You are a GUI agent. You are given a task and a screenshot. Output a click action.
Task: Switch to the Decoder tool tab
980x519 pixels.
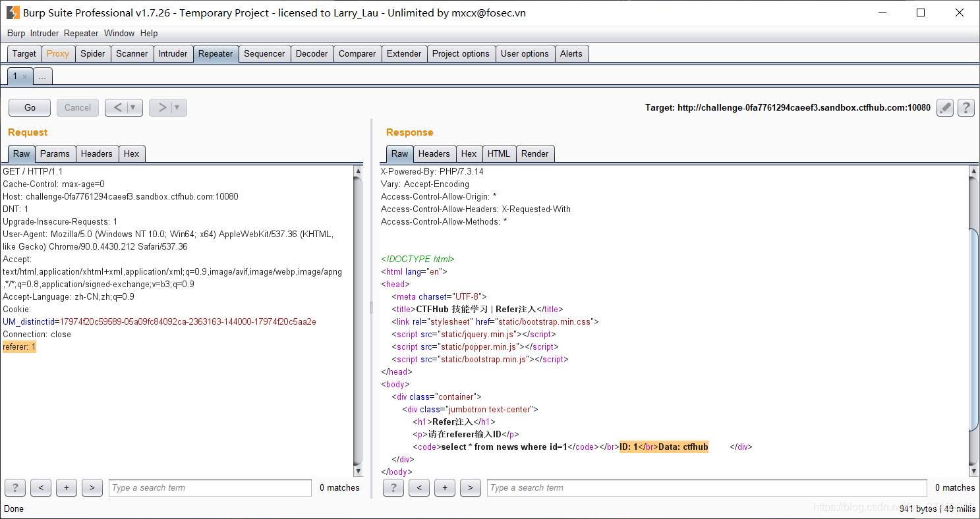click(x=312, y=53)
